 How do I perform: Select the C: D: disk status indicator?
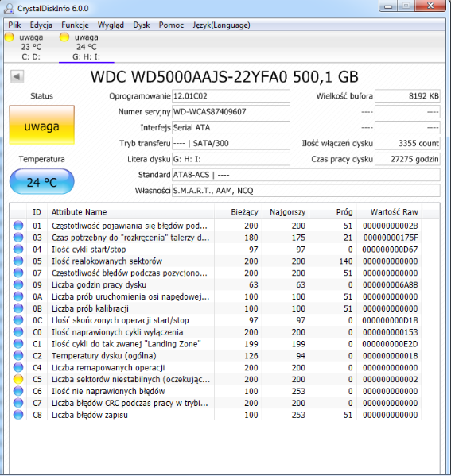click(31, 47)
